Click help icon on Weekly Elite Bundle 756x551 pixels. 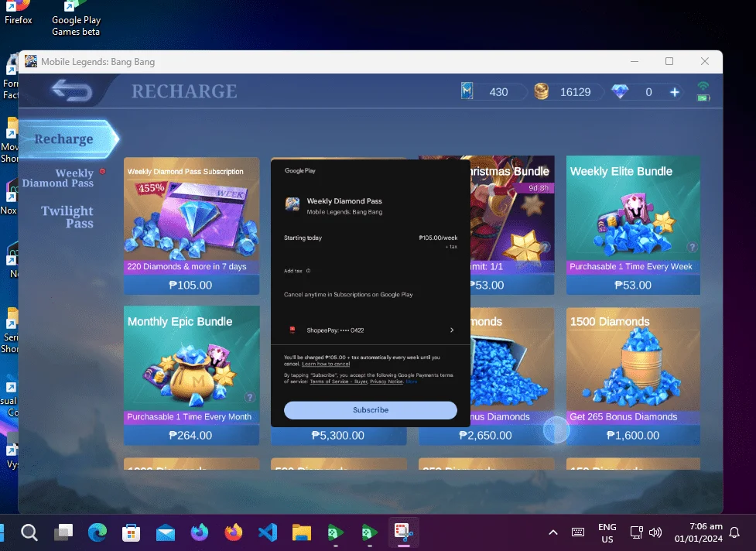(693, 247)
